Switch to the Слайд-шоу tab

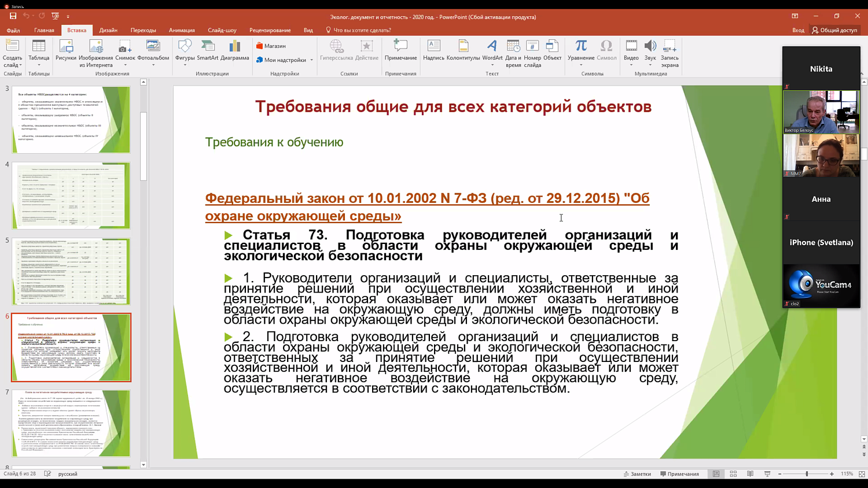(x=222, y=30)
